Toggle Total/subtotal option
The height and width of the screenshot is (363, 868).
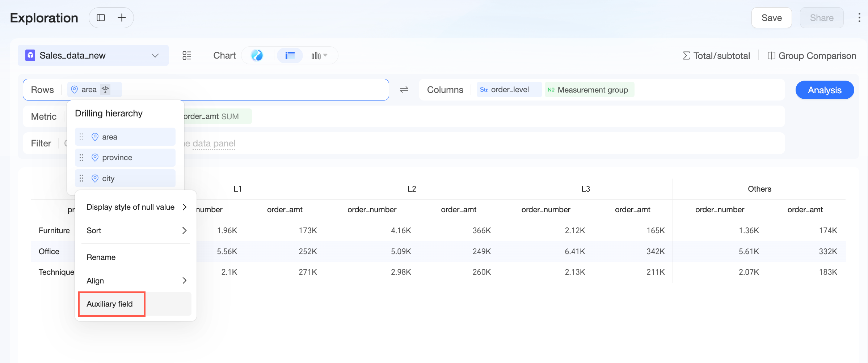pyautogui.click(x=716, y=56)
